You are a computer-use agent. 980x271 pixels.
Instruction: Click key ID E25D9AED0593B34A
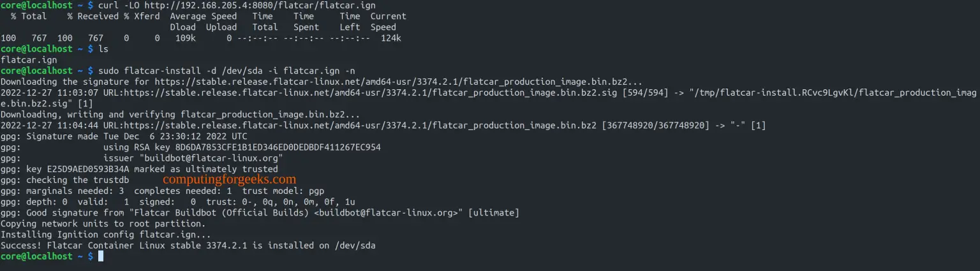[89, 169]
